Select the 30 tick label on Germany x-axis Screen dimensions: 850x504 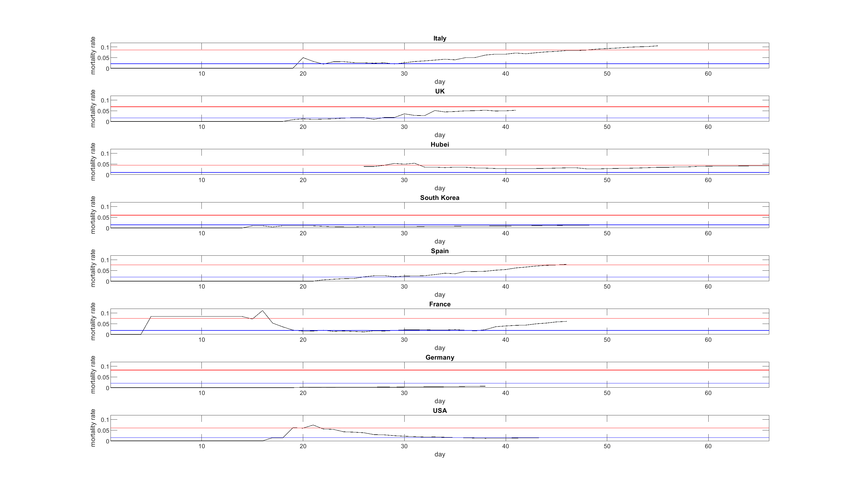click(x=404, y=393)
